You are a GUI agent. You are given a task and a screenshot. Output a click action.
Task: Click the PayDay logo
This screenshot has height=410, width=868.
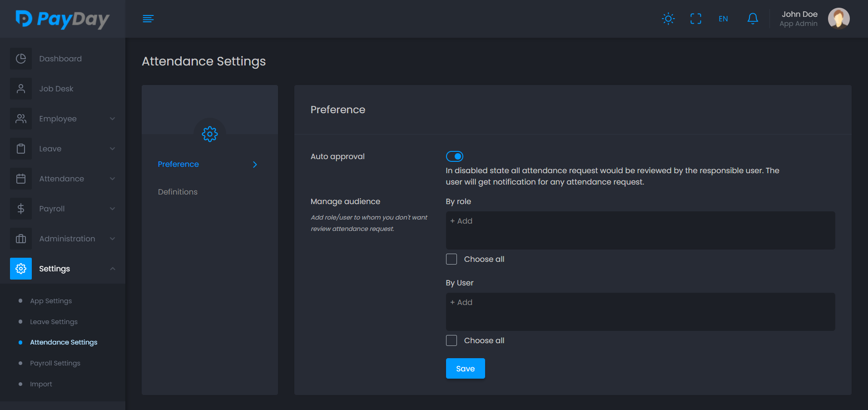tap(63, 19)
